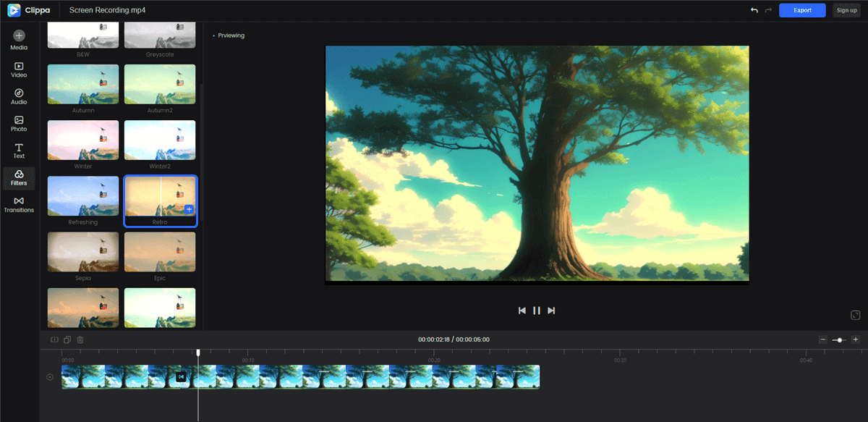Screen dimensions: 868x422
Task: Click the timeline zoom slider handle
Action: click(839, 339)
